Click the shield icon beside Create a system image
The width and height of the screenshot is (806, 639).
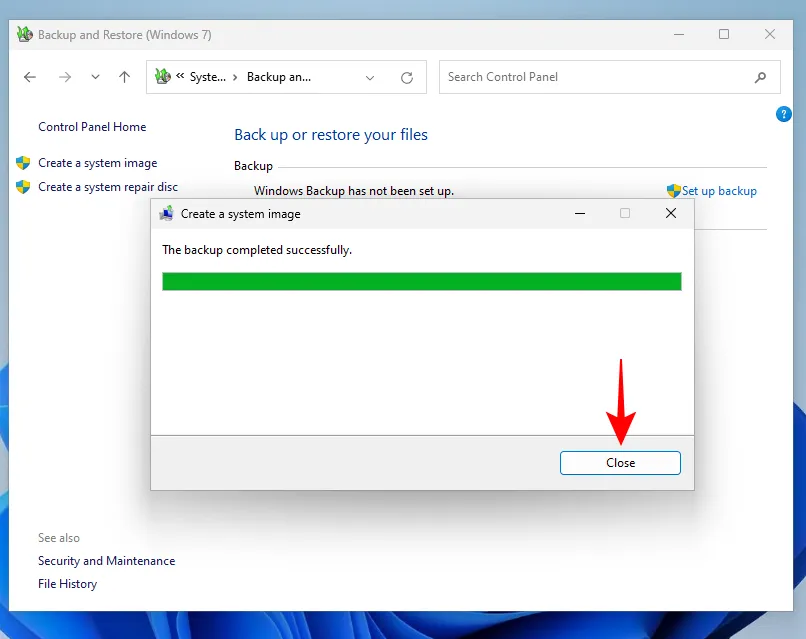point(23,163)
